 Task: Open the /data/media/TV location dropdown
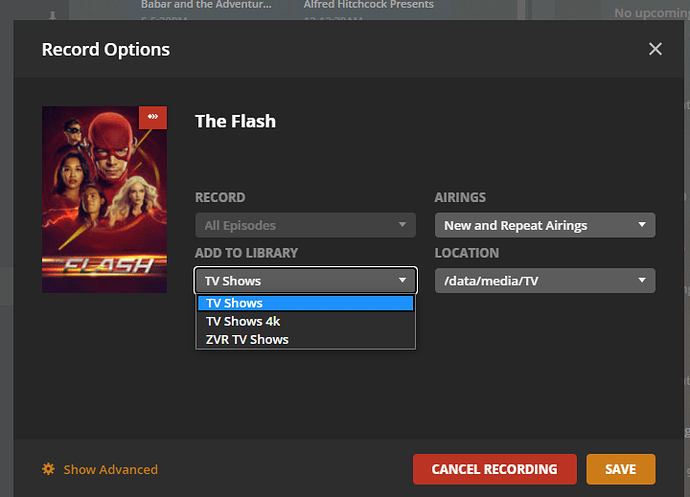pos(545,280)
